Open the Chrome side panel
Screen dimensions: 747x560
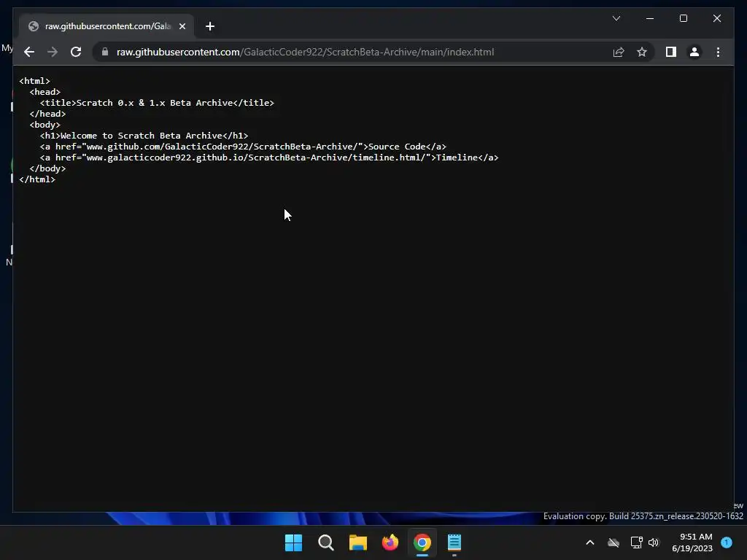point(671,52)
